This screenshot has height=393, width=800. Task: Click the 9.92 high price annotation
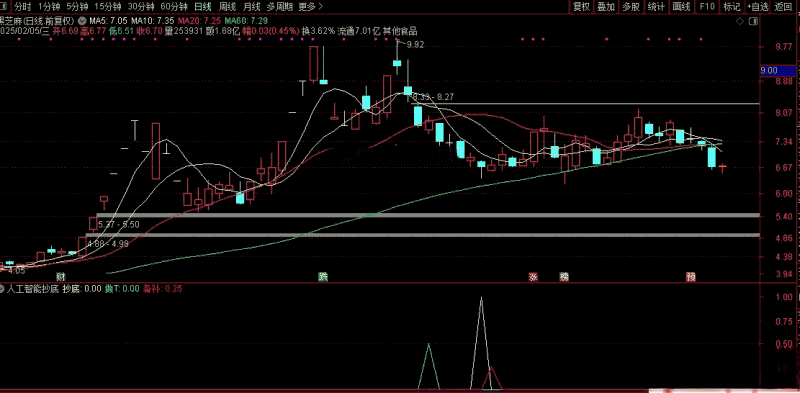click(x=415, y=44)
